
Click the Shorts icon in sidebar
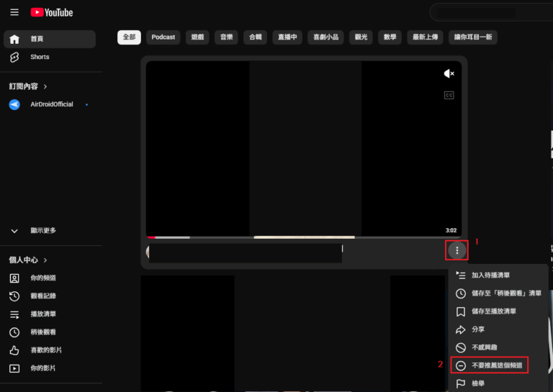14,57
